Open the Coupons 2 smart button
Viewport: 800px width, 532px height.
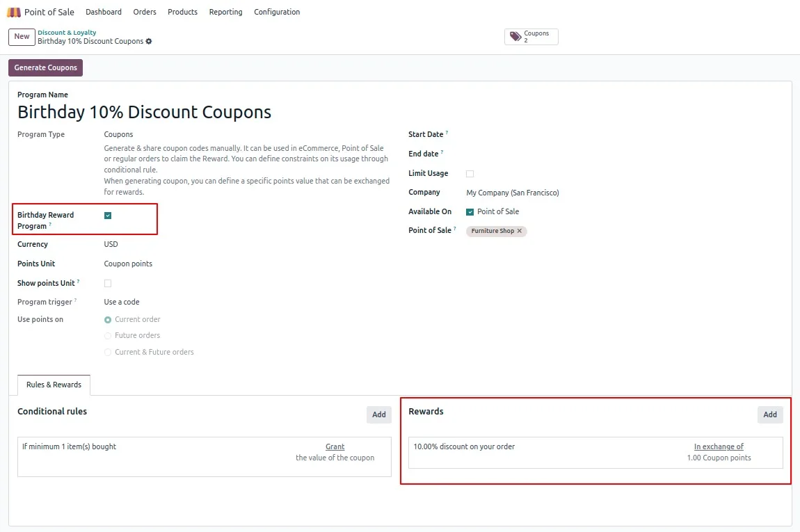[531, 37]
